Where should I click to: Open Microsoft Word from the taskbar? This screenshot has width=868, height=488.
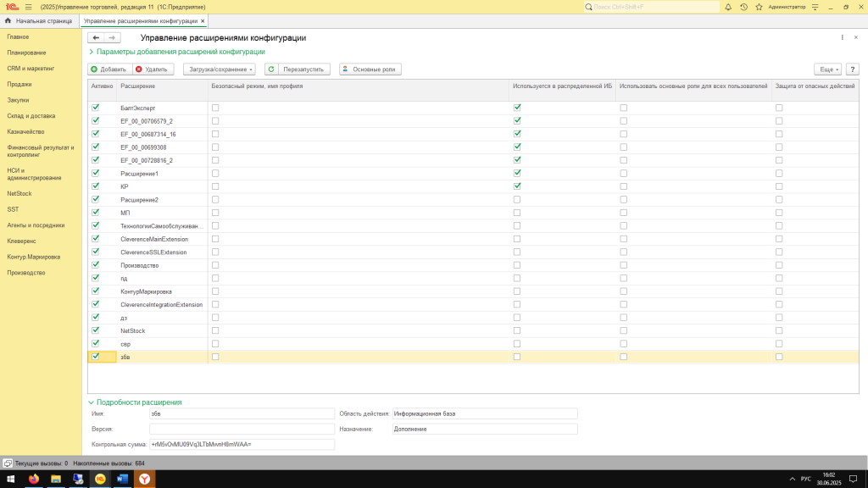(x=122, y=480)
